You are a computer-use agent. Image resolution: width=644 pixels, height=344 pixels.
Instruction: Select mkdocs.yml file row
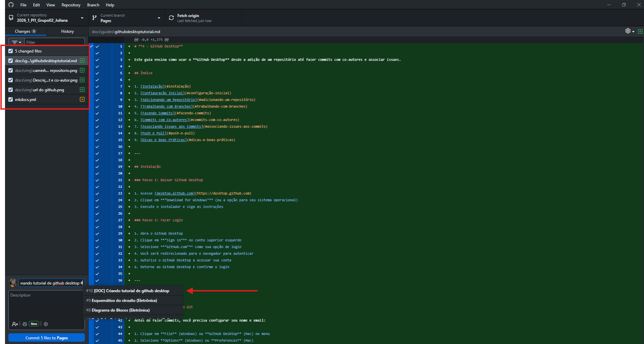point(47,100)
